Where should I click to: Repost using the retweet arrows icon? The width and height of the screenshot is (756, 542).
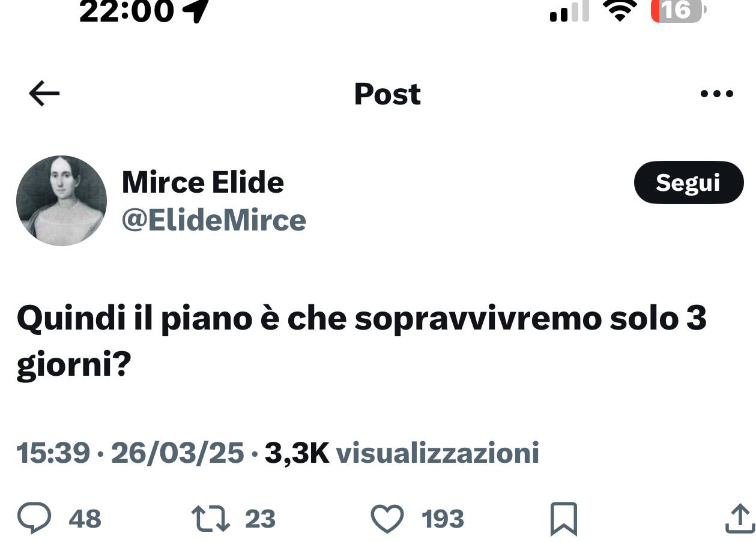coord(210,519)
